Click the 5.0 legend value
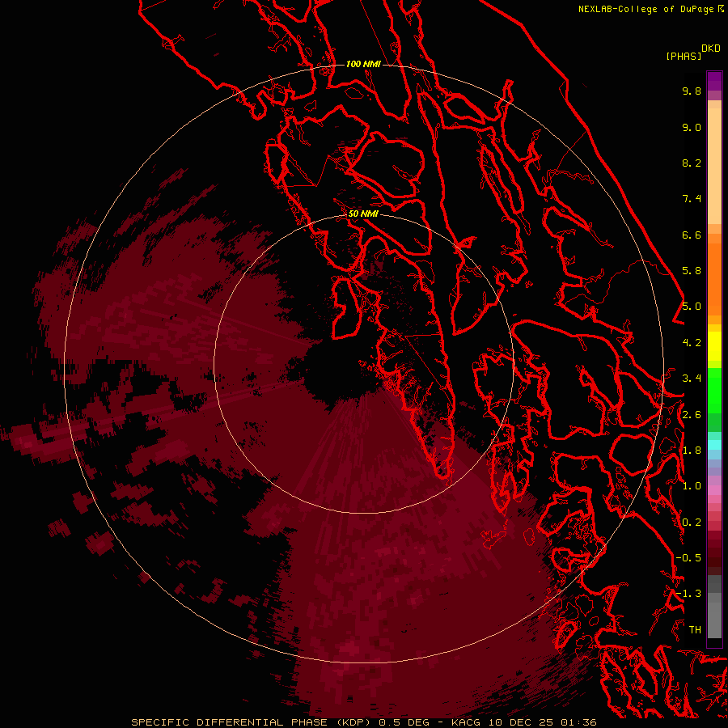Screen dimensions: 728x728 tap(692, 307)
